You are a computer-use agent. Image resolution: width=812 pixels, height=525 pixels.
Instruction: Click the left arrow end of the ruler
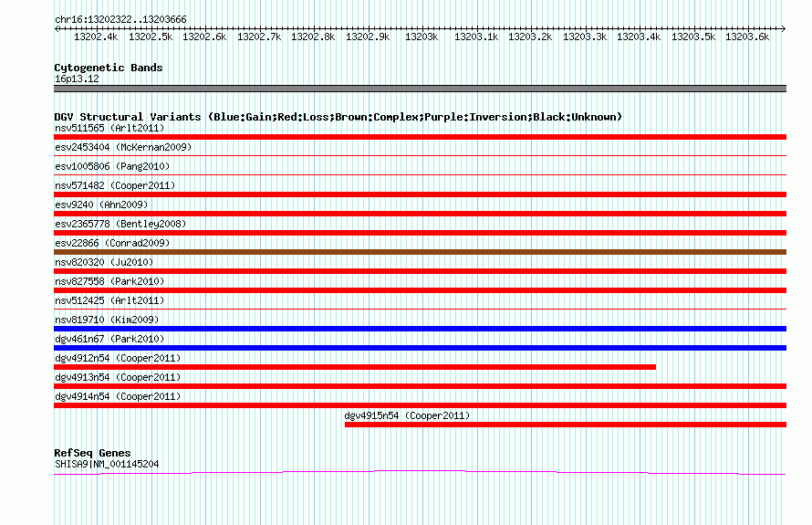[57, 28]
